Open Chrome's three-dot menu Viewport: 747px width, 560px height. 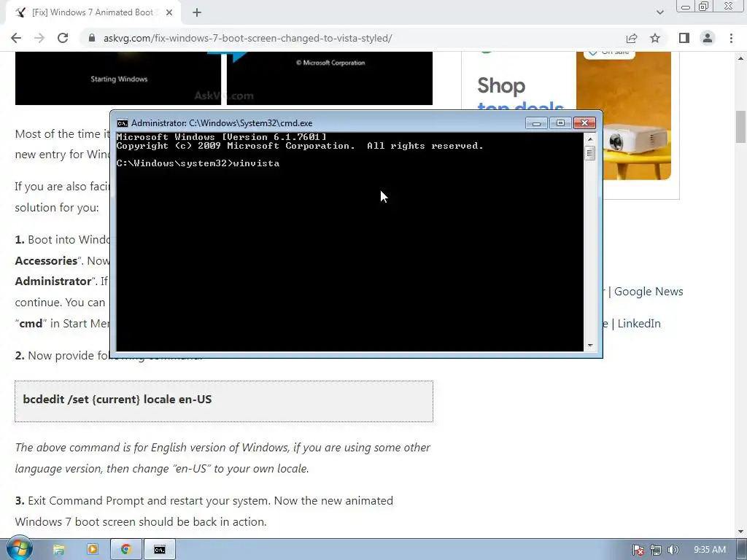coord(731,38)
